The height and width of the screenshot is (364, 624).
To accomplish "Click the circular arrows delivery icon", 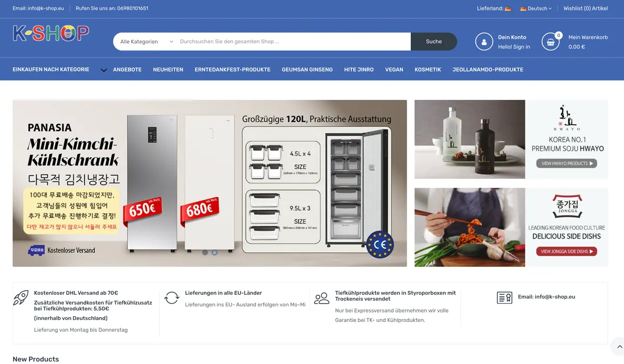I will click(172, 298).
